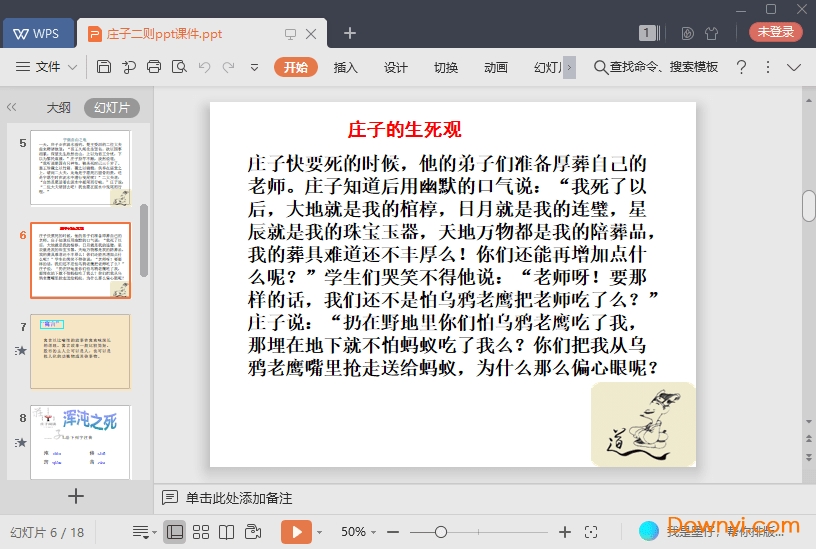
Task: Add new slide with plus button
Action: point(76,496)
